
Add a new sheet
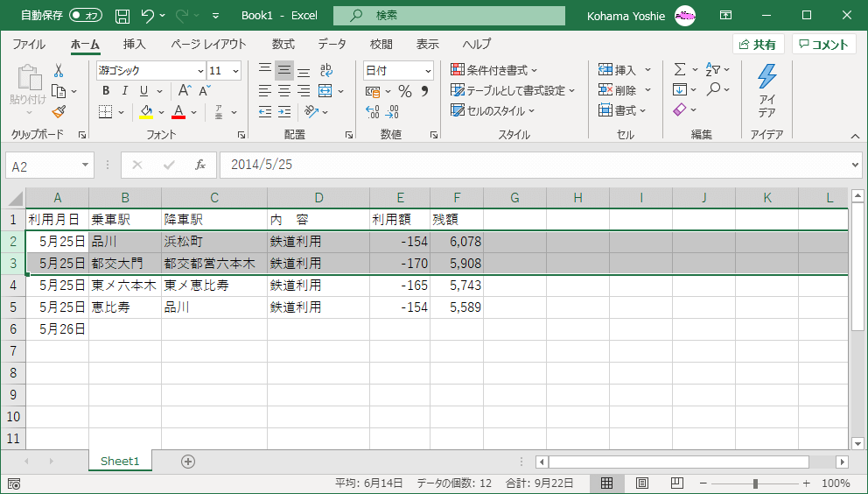pos(188,462)
